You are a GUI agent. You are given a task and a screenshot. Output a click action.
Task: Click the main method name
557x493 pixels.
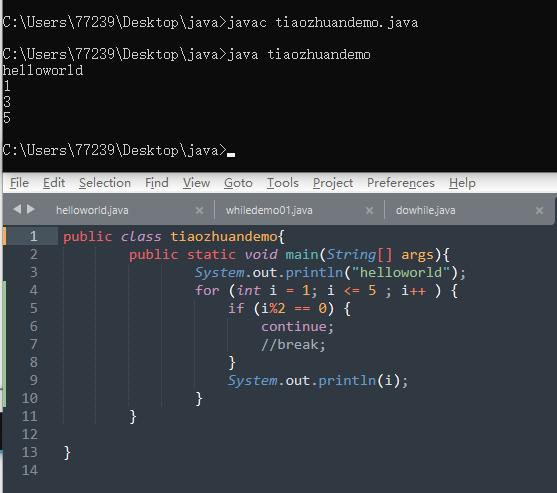(302, 255)
